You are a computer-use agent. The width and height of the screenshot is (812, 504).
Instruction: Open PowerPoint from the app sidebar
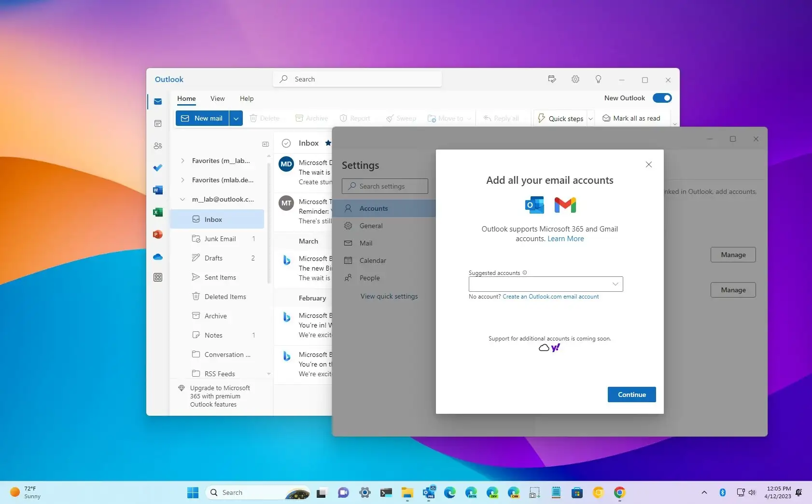158,234
